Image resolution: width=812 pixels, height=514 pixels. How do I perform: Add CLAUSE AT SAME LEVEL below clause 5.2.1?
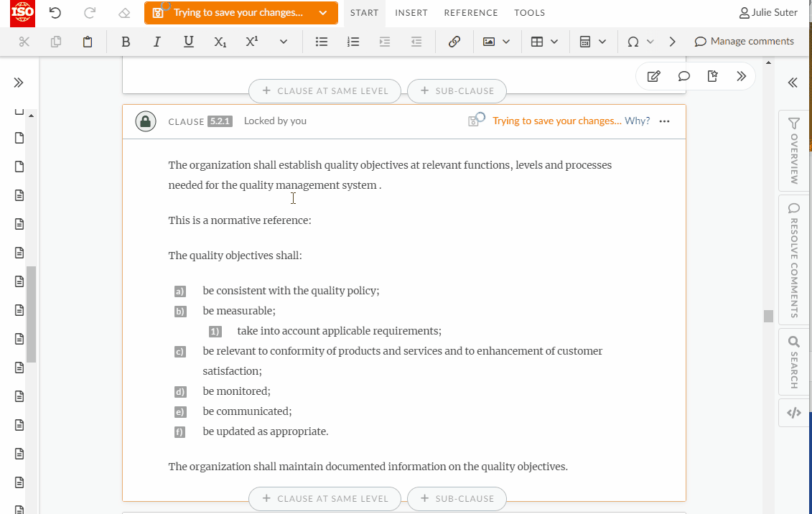point(325,498)
